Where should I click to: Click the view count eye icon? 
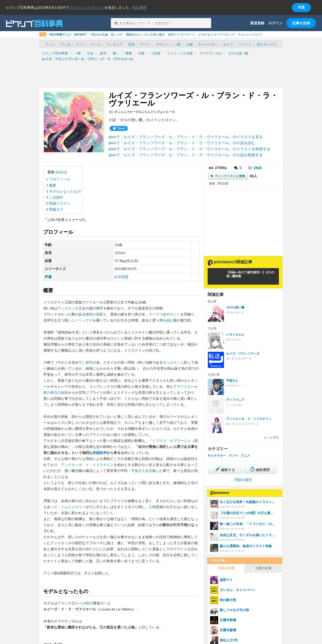pos(211,168)
